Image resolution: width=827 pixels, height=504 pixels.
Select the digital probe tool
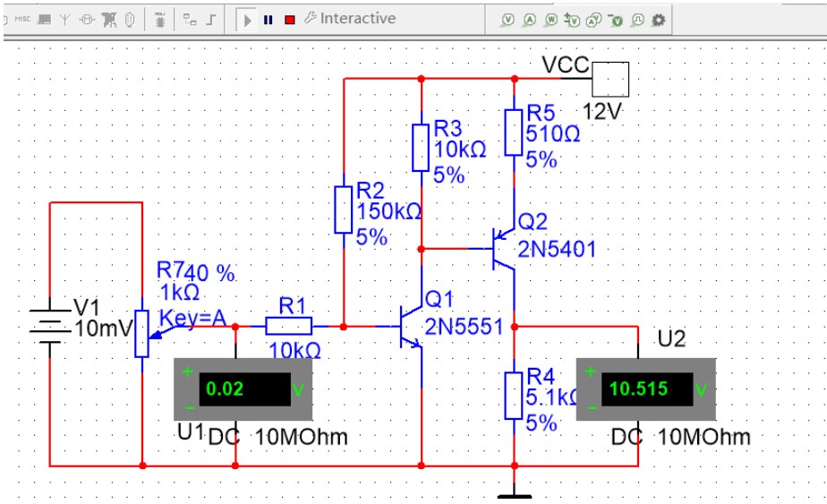(637, 20)
